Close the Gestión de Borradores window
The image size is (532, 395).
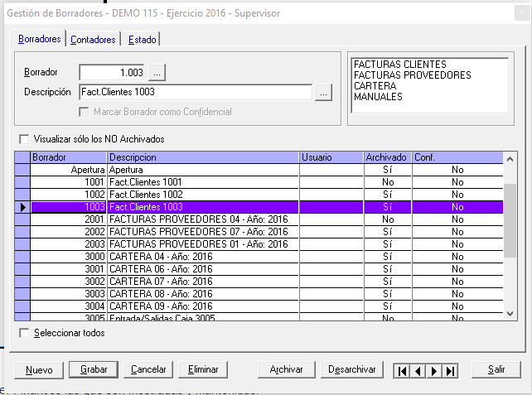520,13
